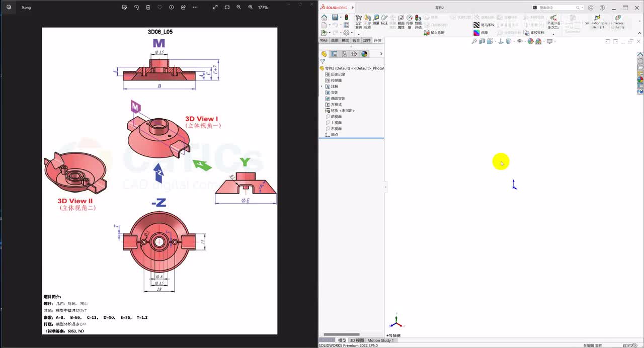The width and height of the screenshot is (644, 348).
Task: Open the three-dot See more menu in Photos
Action: pyautogui.click(x=195, y=7)
